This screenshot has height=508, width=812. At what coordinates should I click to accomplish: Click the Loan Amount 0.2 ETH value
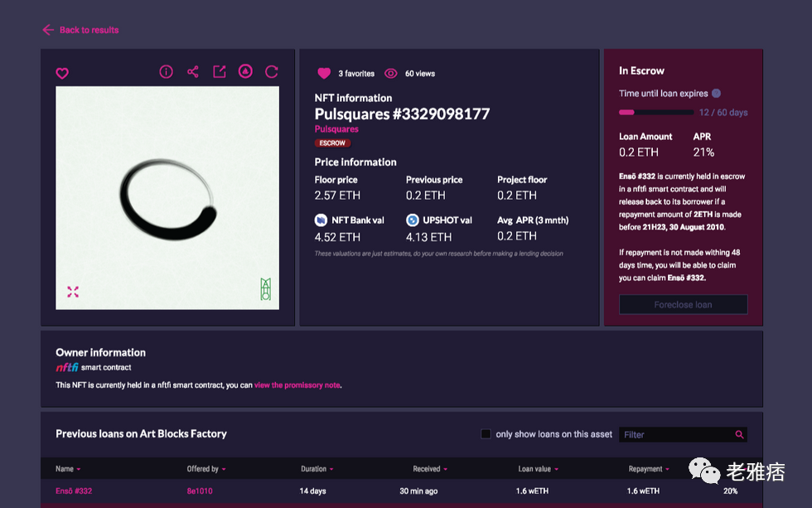pyautogui.click(x=639, y=152)
